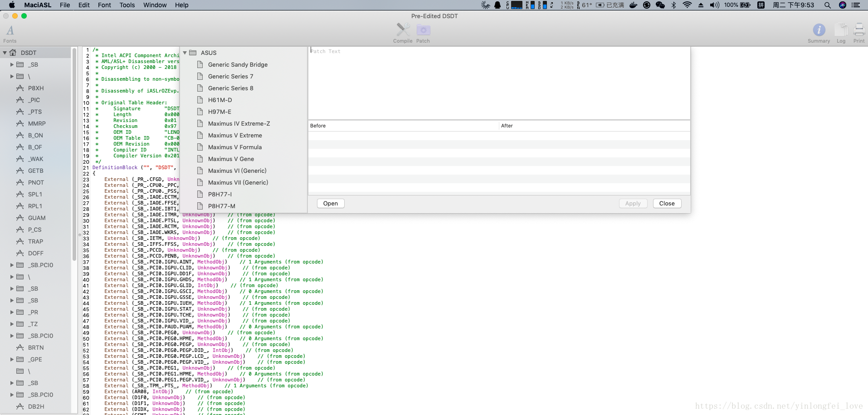868x415 pixels.
Task: Select the P8XH method in sidebar
Action: 36,88
